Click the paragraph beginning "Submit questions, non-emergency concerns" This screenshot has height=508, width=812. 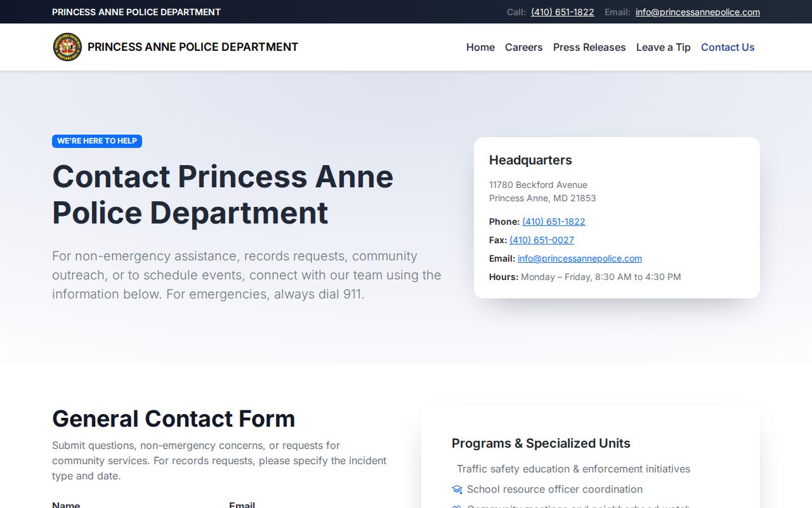click(x=219, y=460)
